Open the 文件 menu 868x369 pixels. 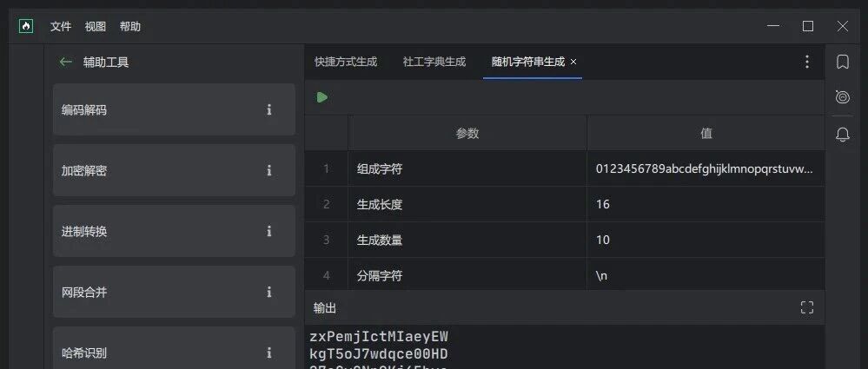point(61,26)
